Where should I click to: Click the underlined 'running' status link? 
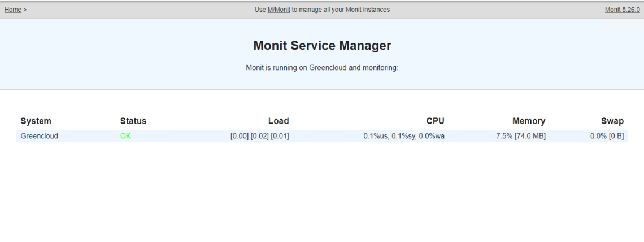coord(285,68)
